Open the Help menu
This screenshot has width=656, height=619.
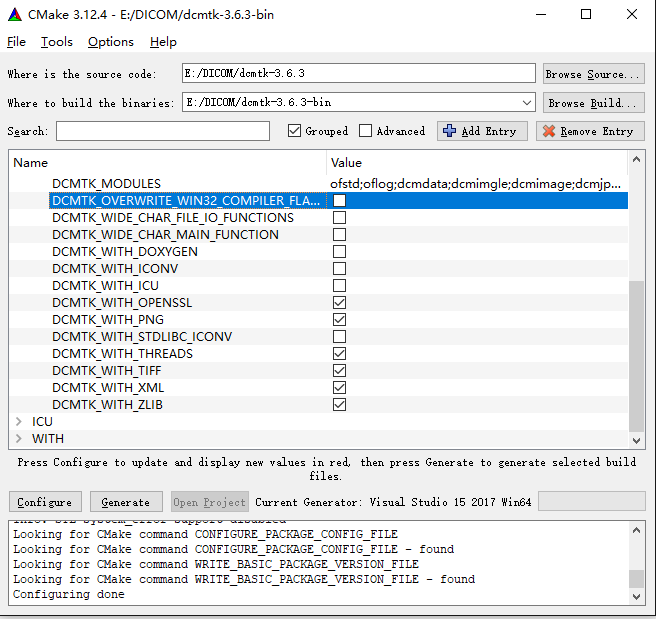tap(163, 42)
